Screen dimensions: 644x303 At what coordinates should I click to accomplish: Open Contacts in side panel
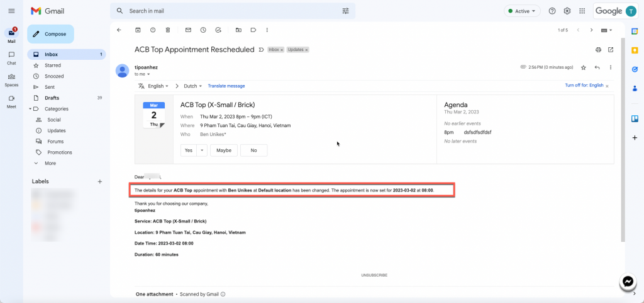635,88
